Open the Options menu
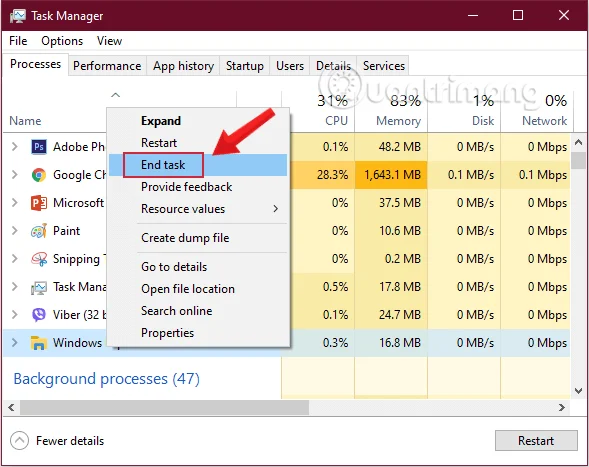The height and width of the screenshot is (467, 589). 62,41
